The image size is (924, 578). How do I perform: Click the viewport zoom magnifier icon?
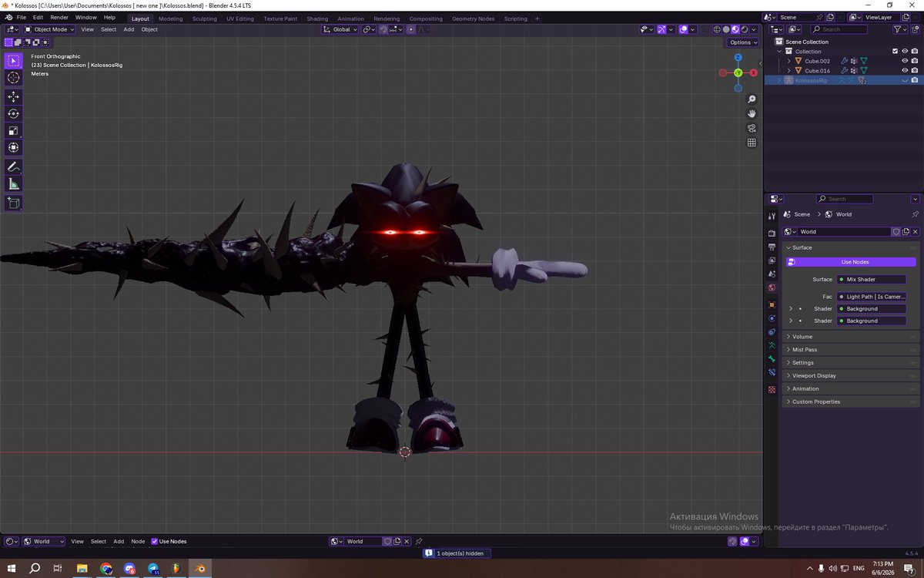tap(752, 99)
